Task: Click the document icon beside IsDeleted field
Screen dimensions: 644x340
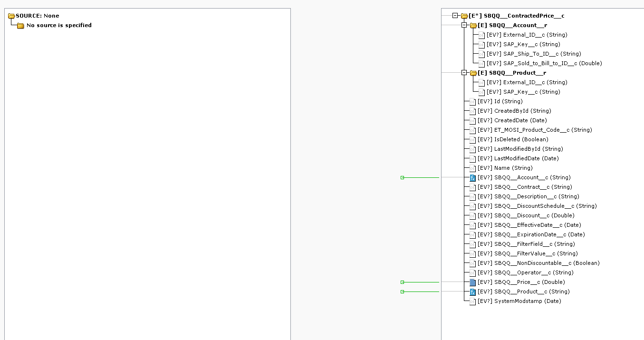Action: pos(472,140)
